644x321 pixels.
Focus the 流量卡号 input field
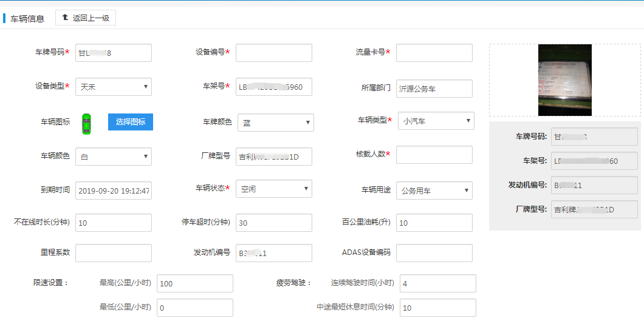434,53
